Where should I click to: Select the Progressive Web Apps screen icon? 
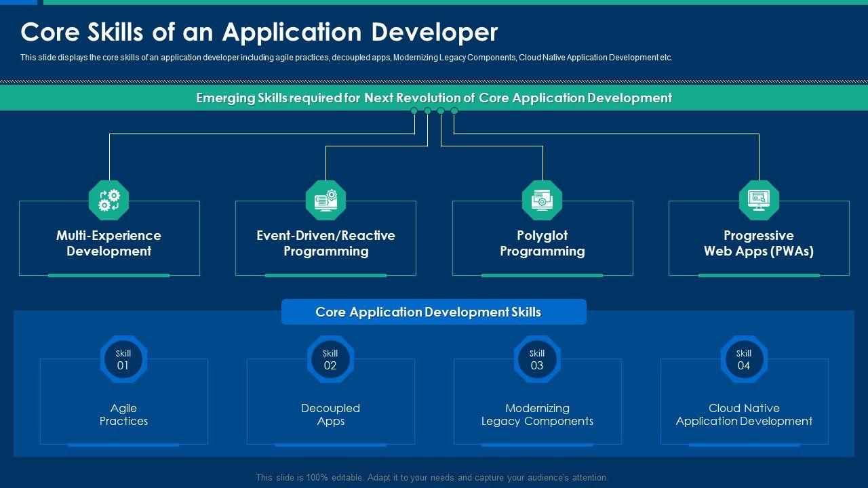point(759,200)
